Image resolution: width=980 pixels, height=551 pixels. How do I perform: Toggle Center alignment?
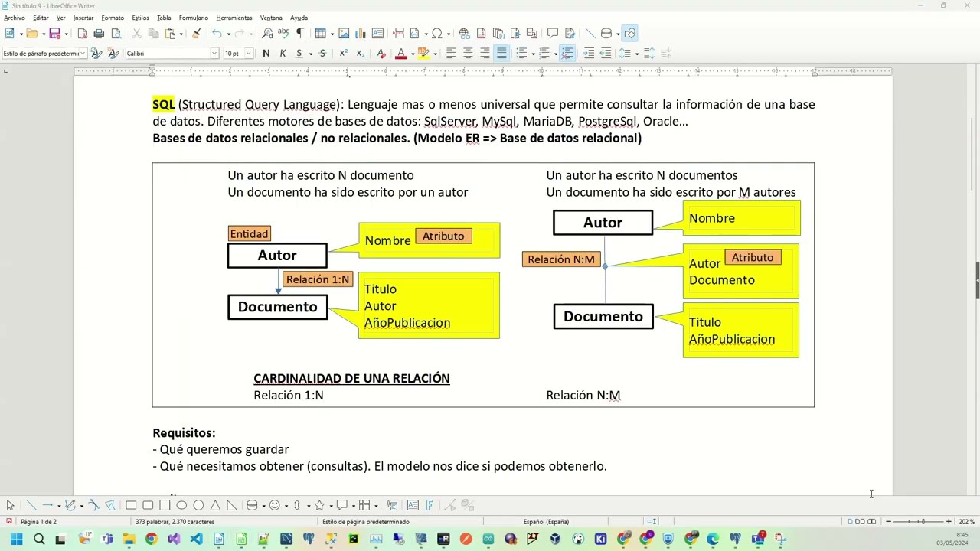[x=468, y=54]
